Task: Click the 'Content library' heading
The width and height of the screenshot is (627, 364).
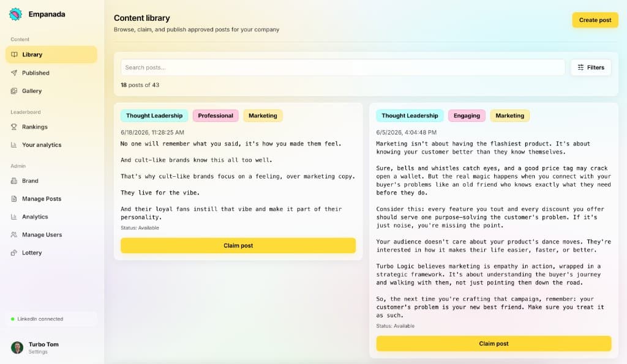Action: tap(142, 18)
